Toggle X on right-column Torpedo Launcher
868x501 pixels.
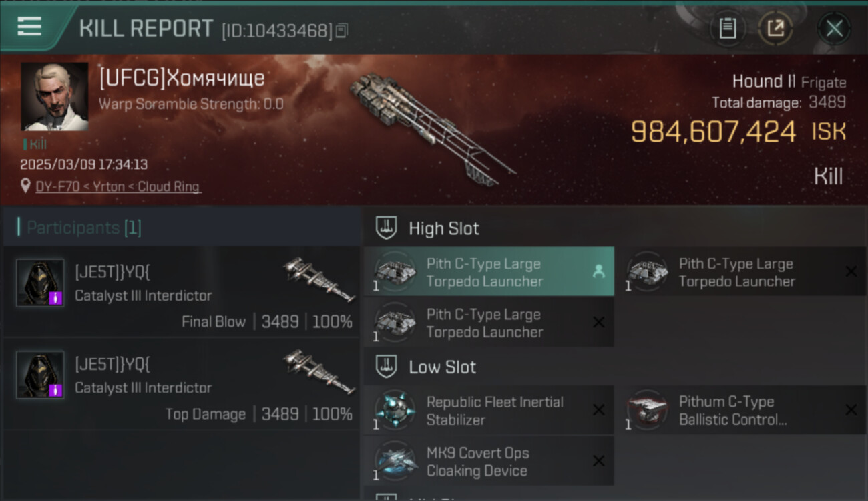851,271
